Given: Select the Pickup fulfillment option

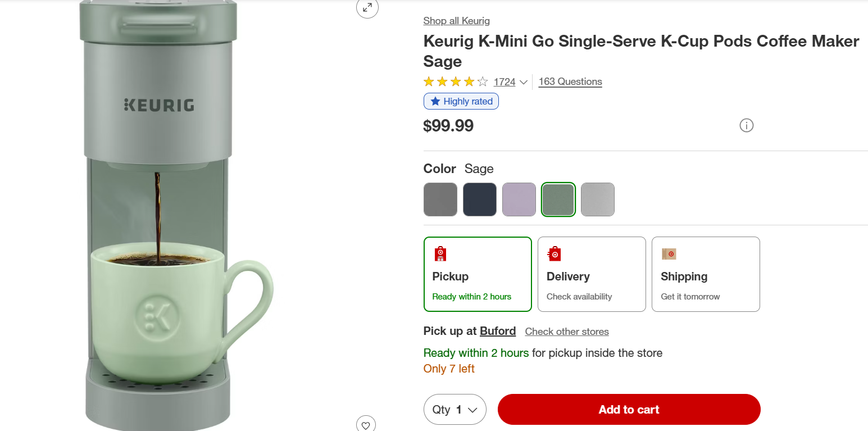Looking at the screenshot, I should click(478, 274).
